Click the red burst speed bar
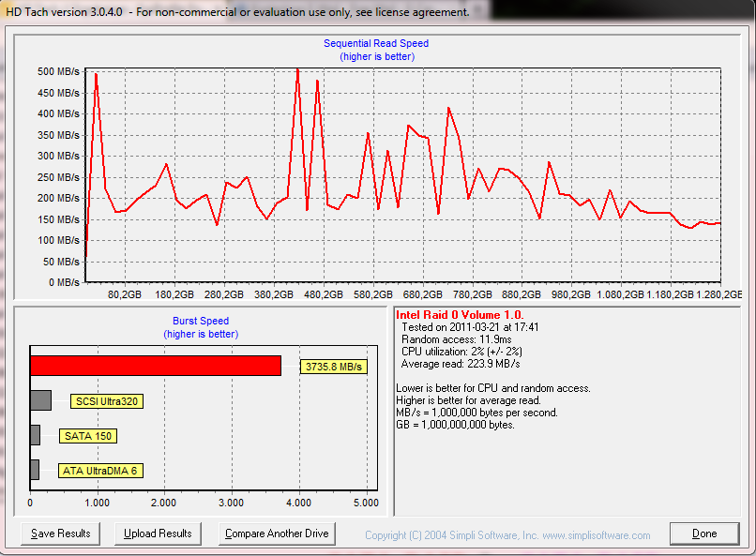 156,366
